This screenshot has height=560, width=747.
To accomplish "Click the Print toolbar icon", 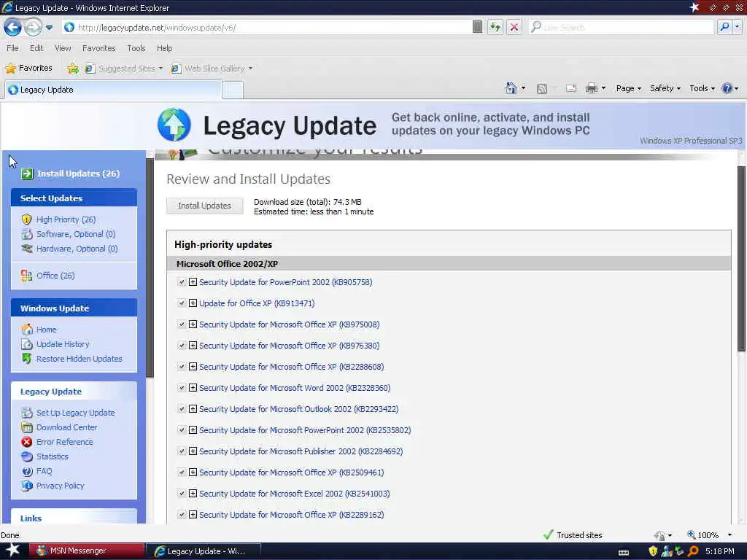I will pos(591,88).
